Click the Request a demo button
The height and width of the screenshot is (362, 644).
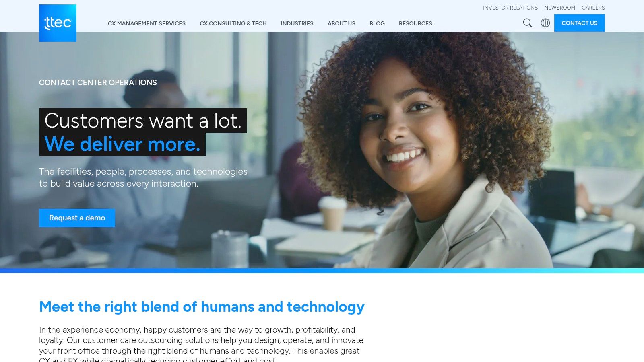tap(77, 218)
